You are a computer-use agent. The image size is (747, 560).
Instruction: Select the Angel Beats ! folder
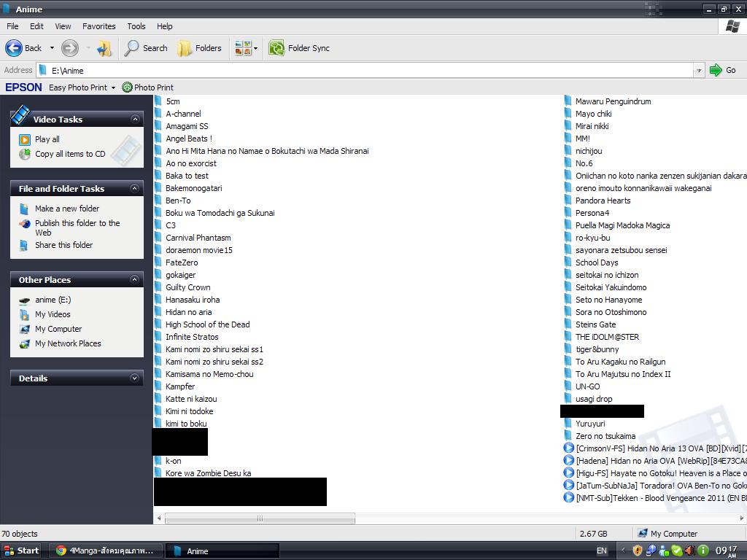(x=183, y=139)
